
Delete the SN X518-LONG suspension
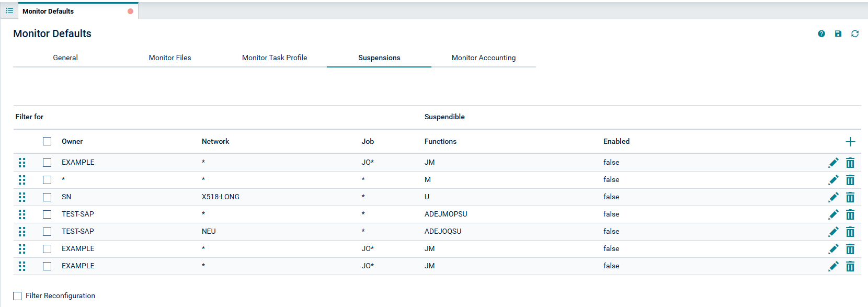[850, 197]
